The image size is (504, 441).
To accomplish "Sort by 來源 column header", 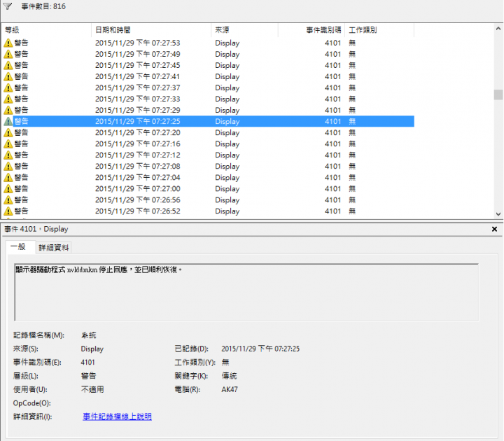I will (244, 30).
